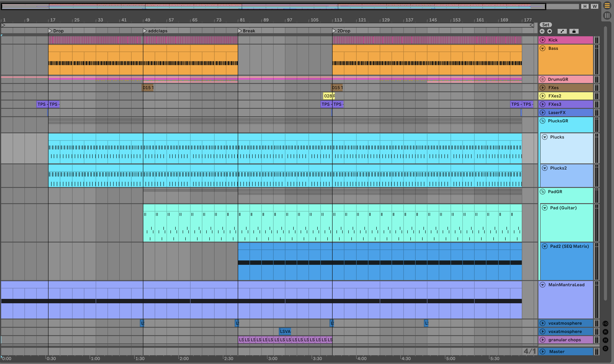Jump to previous locator arrow
Viewport: 614px width, 364px height.
coord(542,31)
